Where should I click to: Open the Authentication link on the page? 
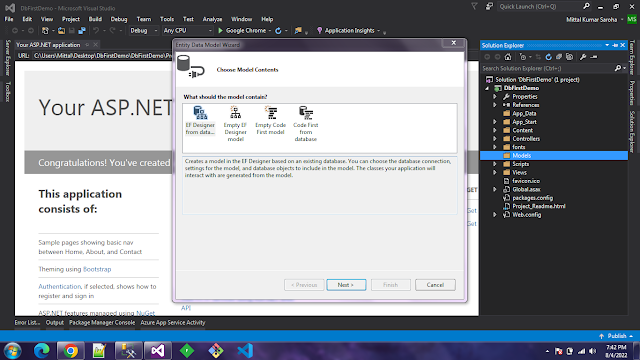point(60,287)
